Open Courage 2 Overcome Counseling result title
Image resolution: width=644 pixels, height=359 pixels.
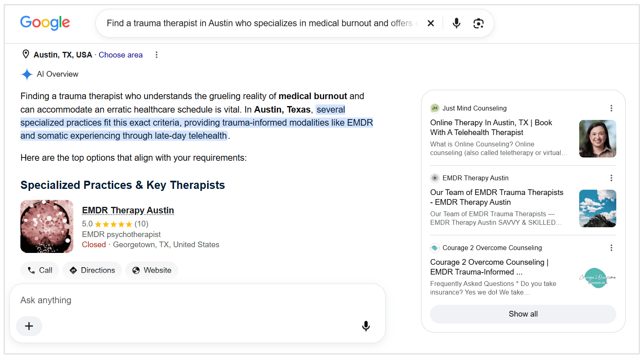489,267
